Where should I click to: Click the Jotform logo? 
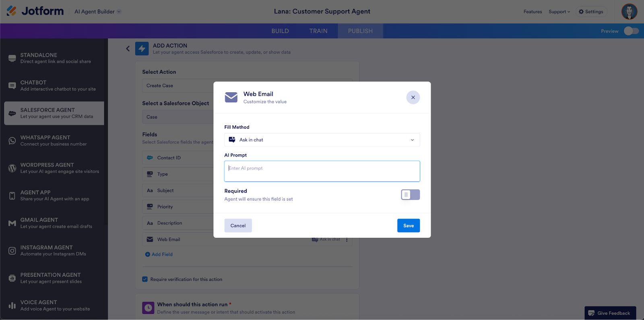[x=35, y=11]
